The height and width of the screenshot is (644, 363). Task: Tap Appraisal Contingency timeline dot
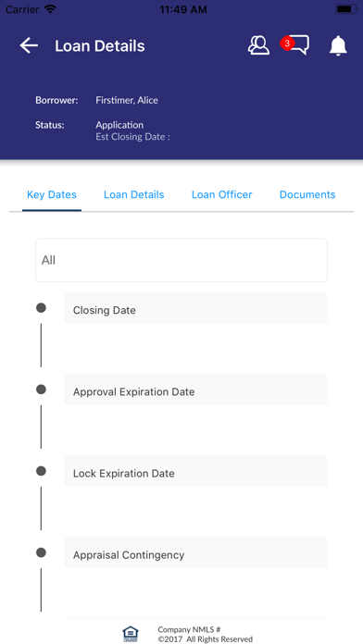41,552
